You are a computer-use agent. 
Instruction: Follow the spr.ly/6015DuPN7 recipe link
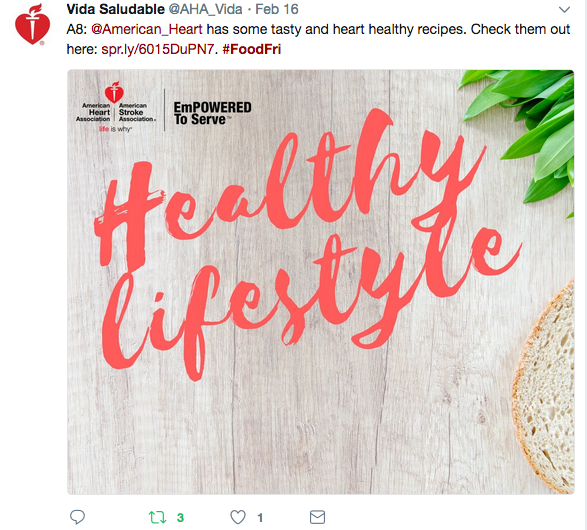pyautogui.click(x=158, y=49)
